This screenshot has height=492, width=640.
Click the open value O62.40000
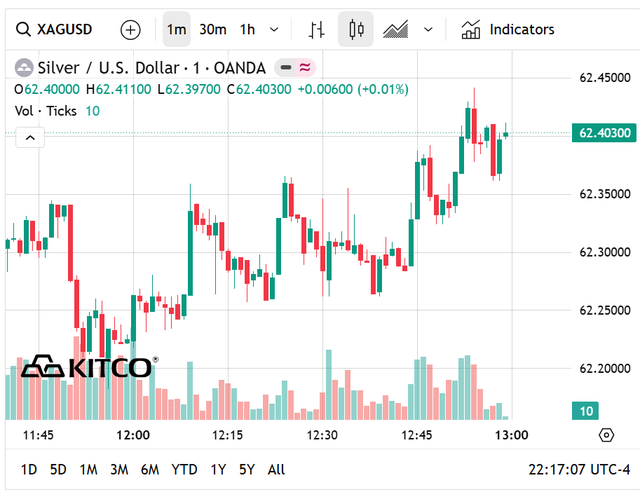[x=47, y=89]
